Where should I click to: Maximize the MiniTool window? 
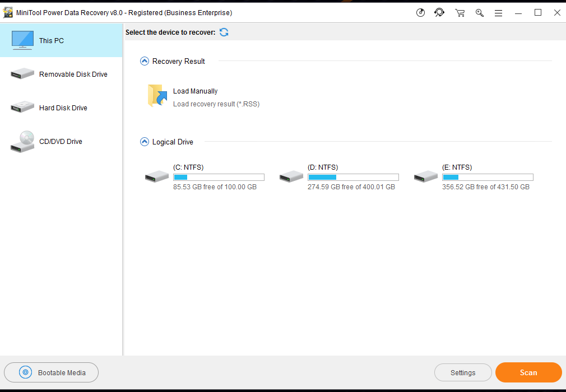click(x=538, y=13)
